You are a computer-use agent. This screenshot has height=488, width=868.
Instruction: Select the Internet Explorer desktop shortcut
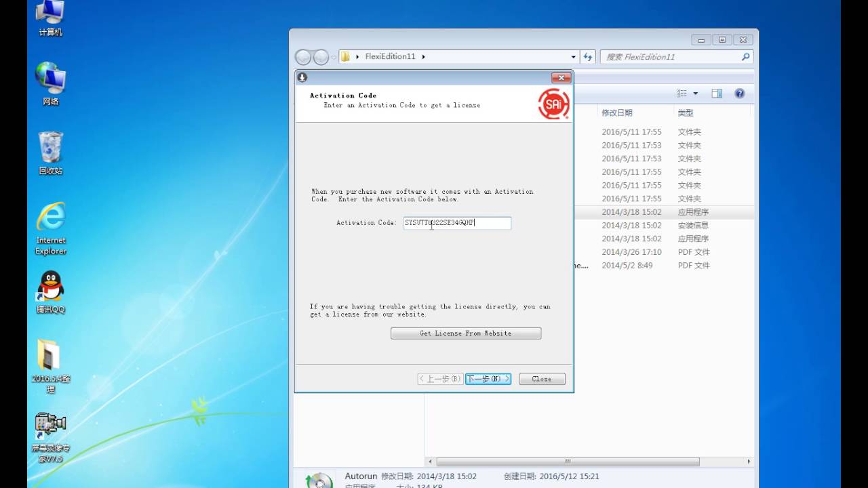pyautogui.click(x=51, y=228)
